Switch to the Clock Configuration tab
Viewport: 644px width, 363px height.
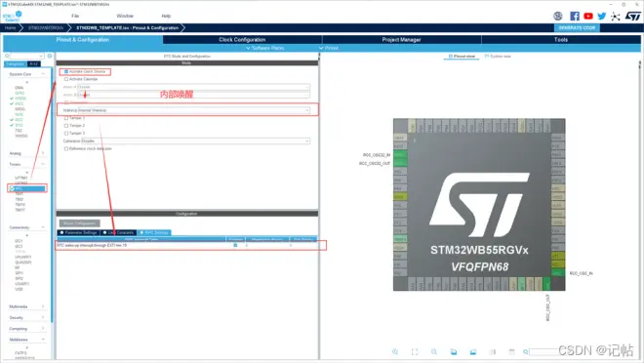(x=242, y=40)
